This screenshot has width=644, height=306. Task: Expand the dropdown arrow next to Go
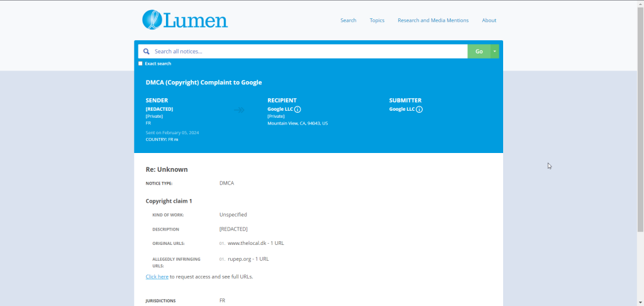(x=495, y=52)
